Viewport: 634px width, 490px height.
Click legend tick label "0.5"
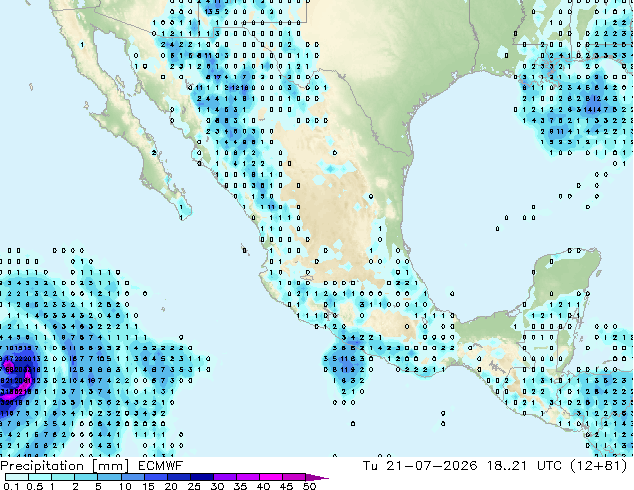pyautogui.click(x=35, y=486)
